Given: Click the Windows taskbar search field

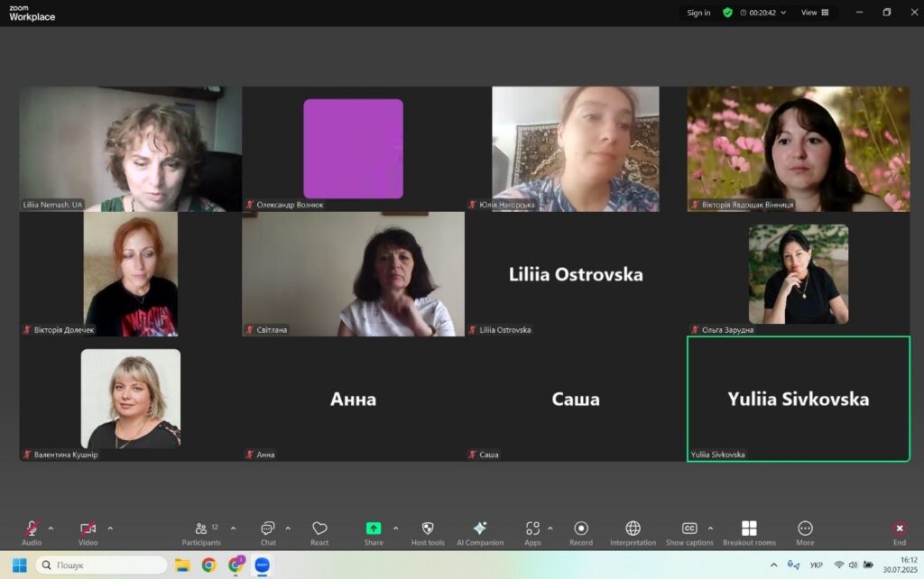Looking at the screenshot, I should coord(101,565).
